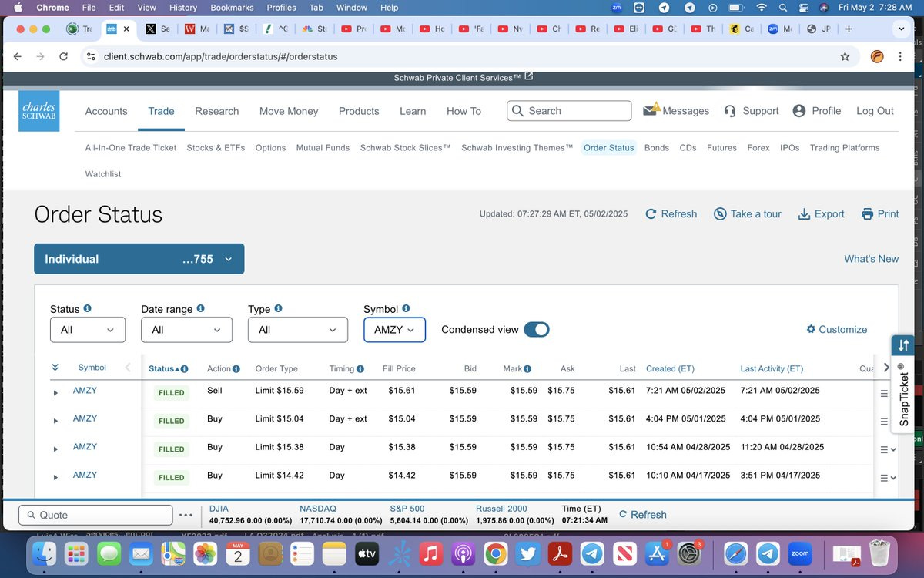The width and height of the screenshot is (924, 578).
Task: Click the Type filter info icon
Action: click(x=278, y=308)
